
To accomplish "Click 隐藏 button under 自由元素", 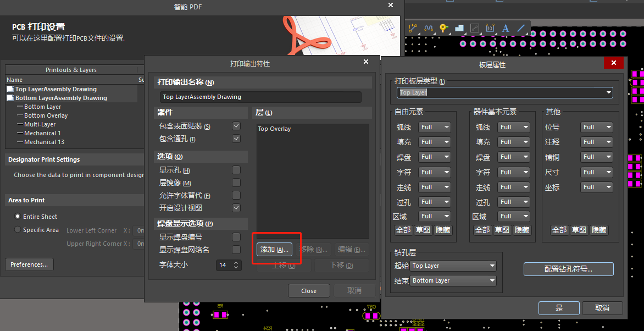I will tap(443, 230).
